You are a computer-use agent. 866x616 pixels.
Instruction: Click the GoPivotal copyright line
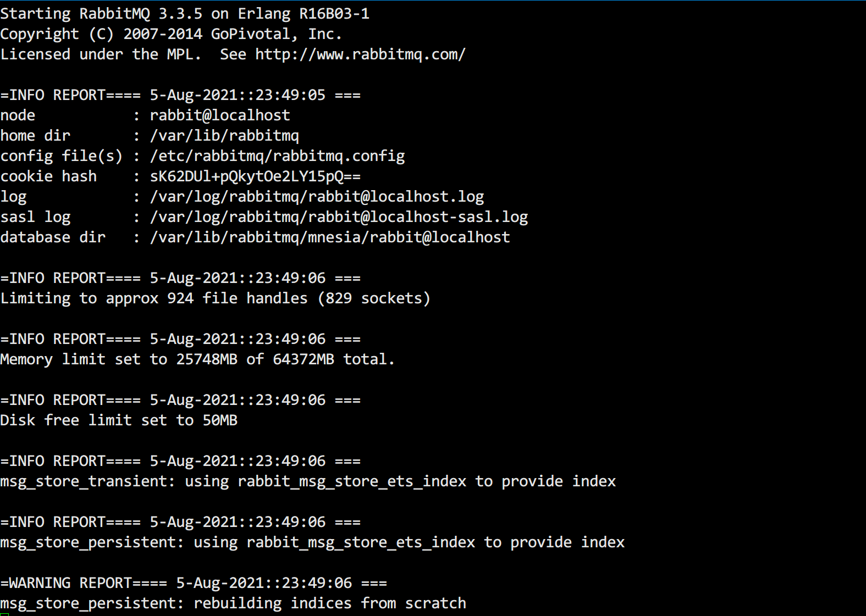pos(170,34)
